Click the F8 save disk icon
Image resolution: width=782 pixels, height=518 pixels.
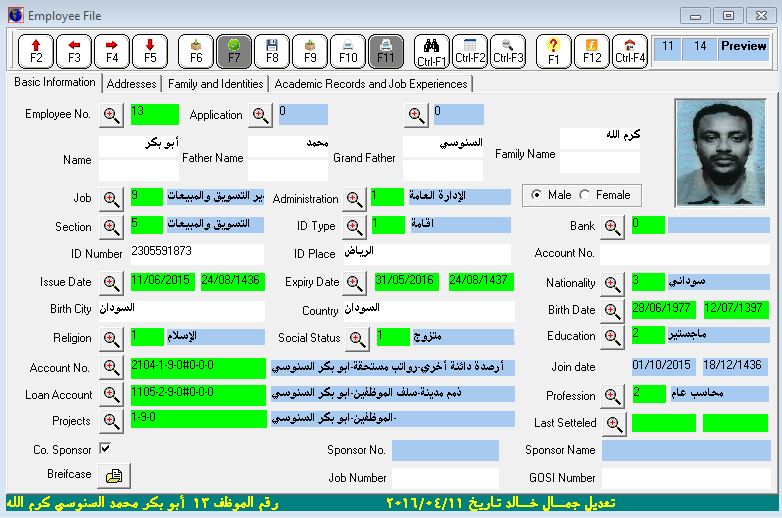272,50
